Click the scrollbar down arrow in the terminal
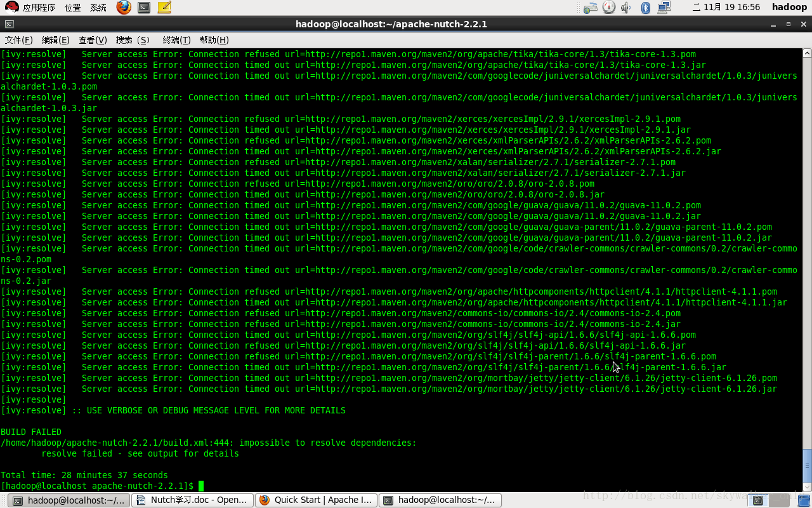 pos(807,488)
